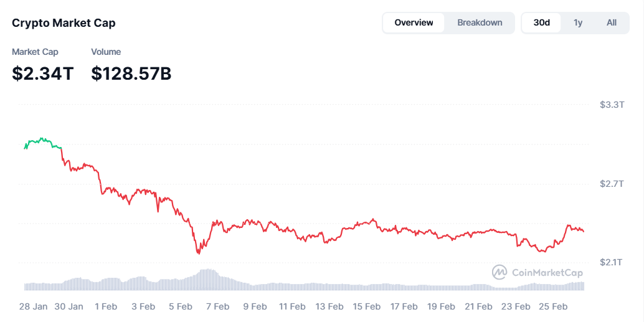Select the 1y time range
This screenshot has width=644, height=322.
click(578, 22)
